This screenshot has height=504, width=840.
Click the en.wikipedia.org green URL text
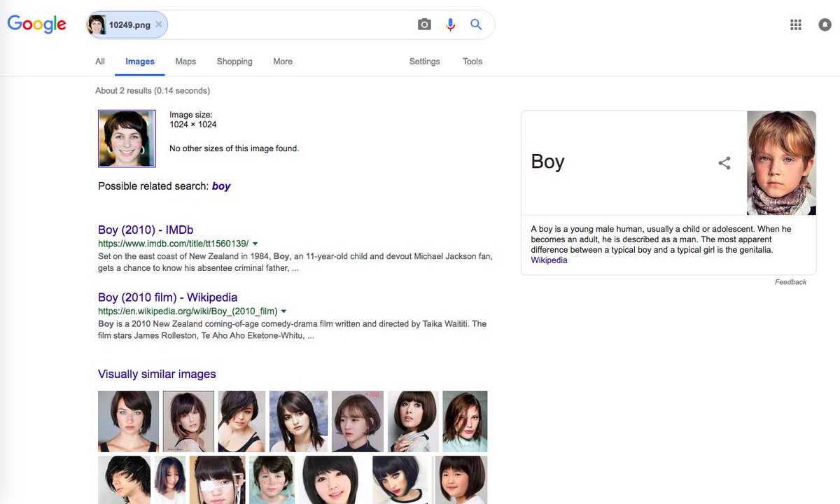[188, 311]
